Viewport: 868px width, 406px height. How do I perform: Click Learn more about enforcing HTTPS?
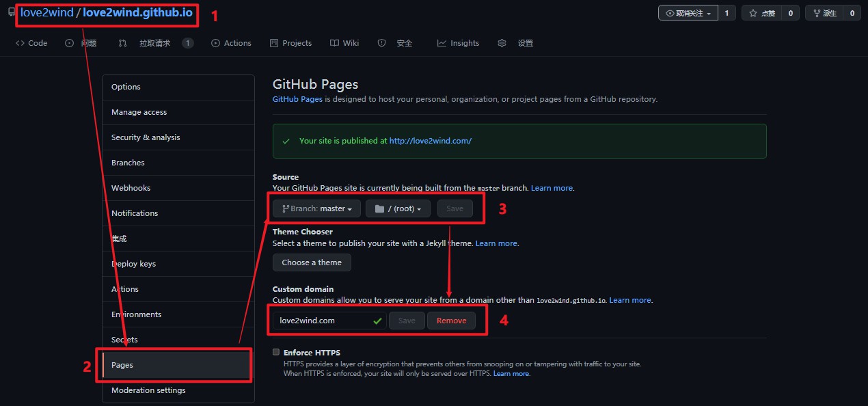click(x=511, y=374)
